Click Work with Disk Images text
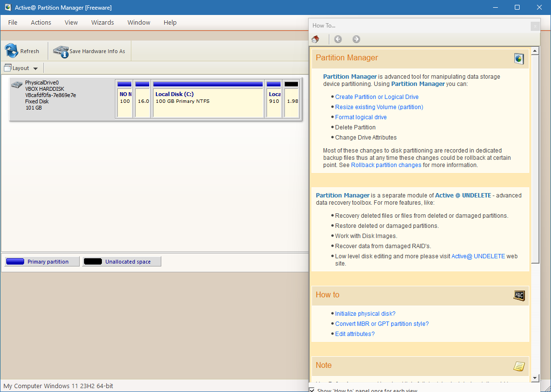The image size is (551, 392). pyautogui.click(x=366, y=236)
